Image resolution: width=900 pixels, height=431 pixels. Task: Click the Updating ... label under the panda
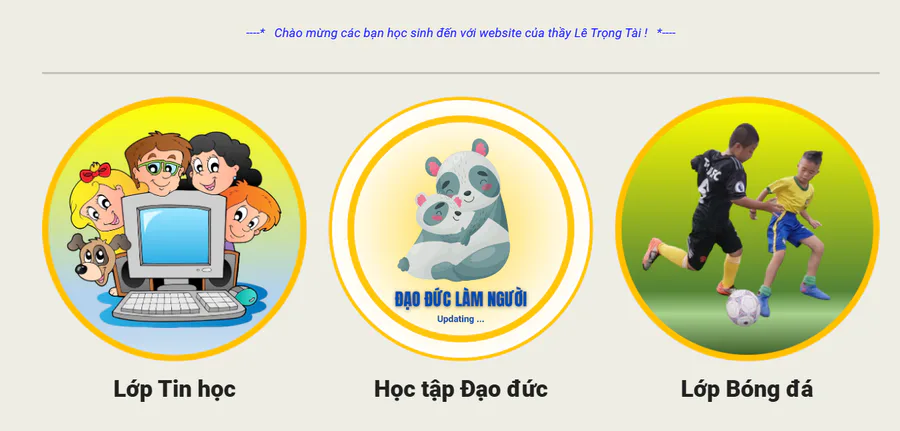click(460, 319)
